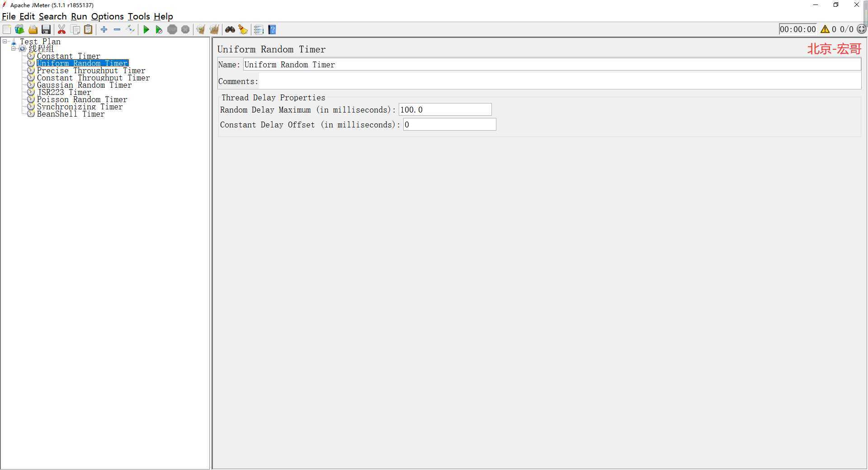Image resolution: width=868 pixels, height=470 pixels.
Task: Click Start no pauses icon
Action: tap(159, 29)
